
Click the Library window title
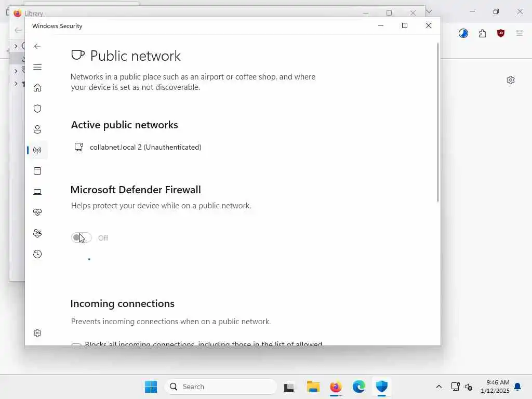[x=34, y=14]
